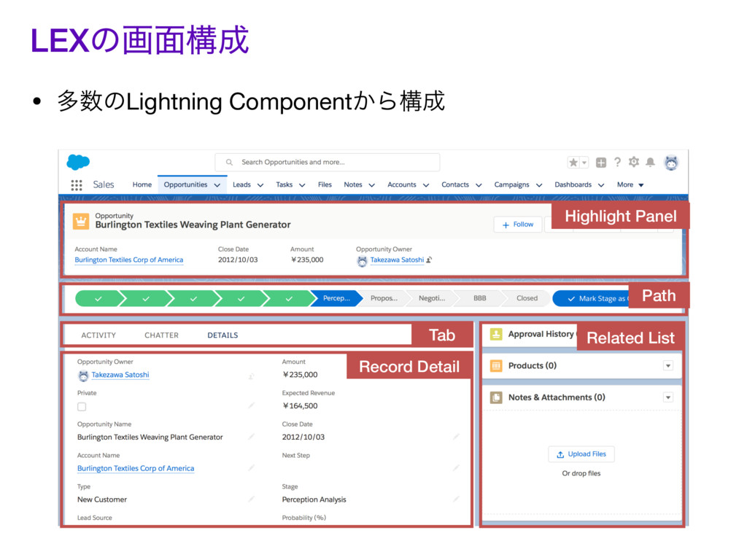This screenshot has height=560, width=747.
Task: Expand the Notes tab dropdown chevron
Action: (x=371, y=185)
